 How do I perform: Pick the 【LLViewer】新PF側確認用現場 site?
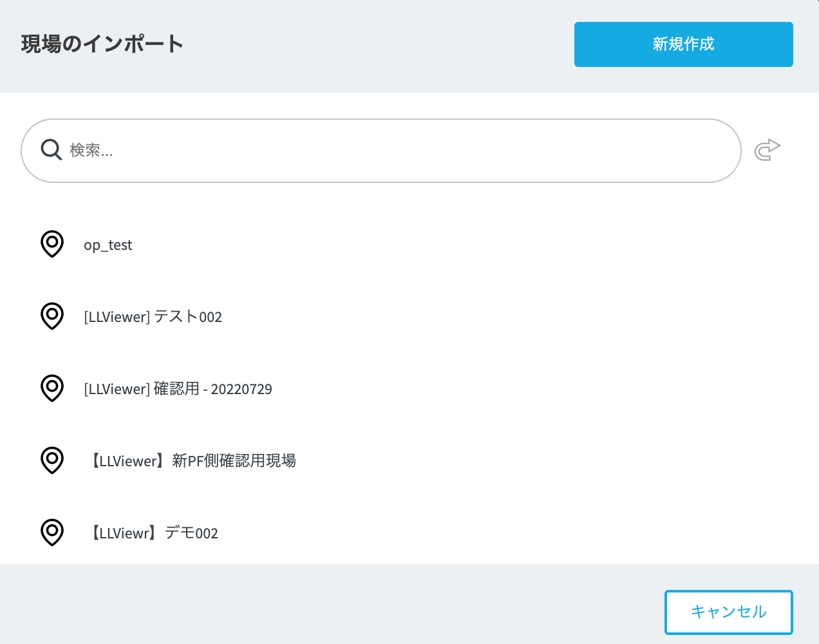pyautogui.click(x=191, y=461)
